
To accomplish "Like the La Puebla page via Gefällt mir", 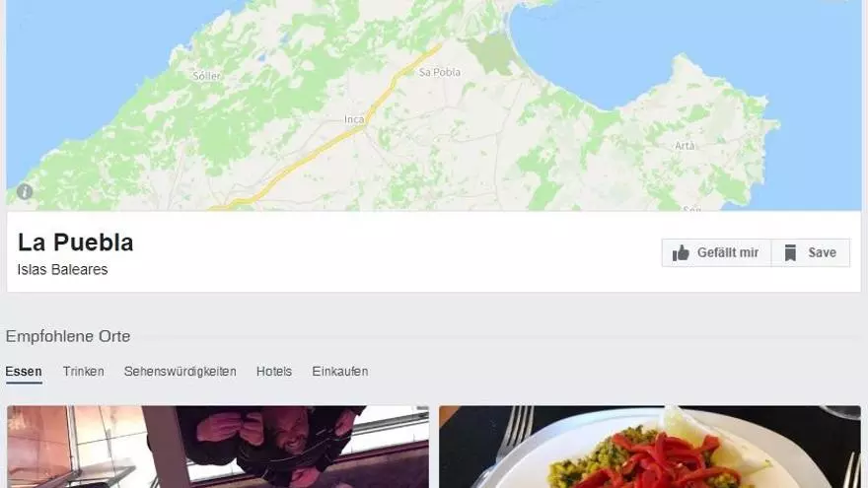I will point(716,252).
